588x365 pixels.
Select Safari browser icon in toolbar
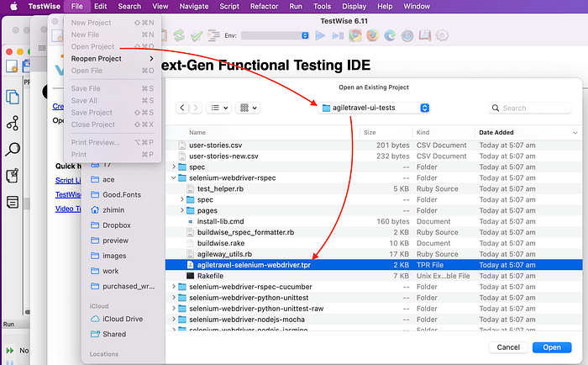tap(407, 35)
